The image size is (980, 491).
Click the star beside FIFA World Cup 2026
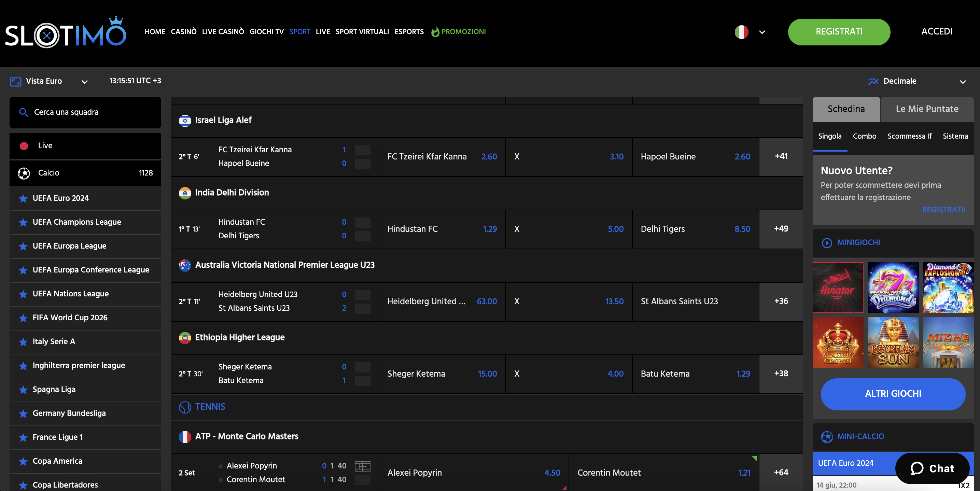point(23,318)
